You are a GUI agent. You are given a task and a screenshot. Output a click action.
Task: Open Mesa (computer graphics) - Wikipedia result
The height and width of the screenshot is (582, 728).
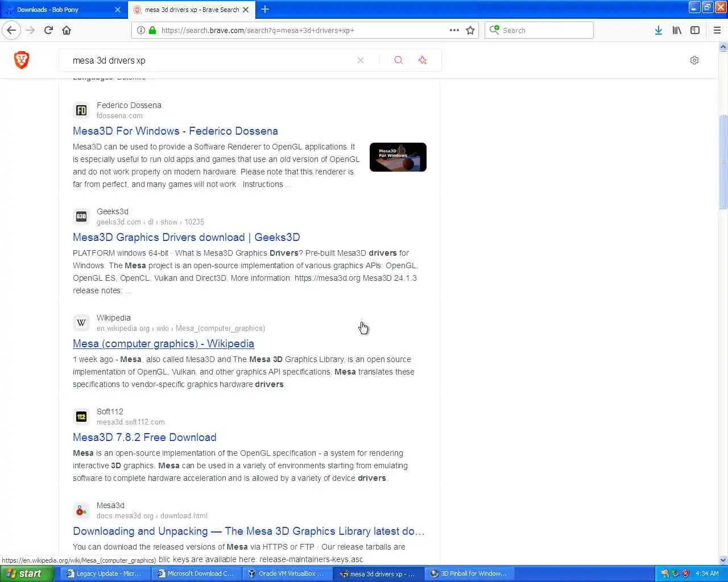pos(163,343)
